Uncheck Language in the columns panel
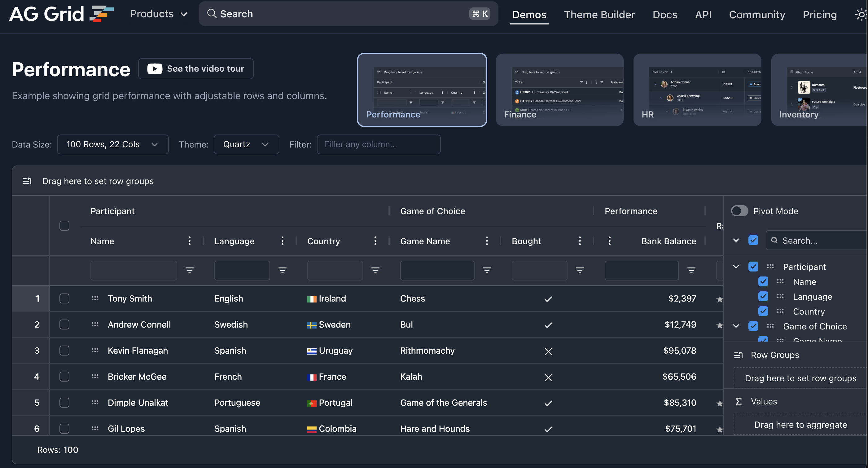 click(763, 296)
